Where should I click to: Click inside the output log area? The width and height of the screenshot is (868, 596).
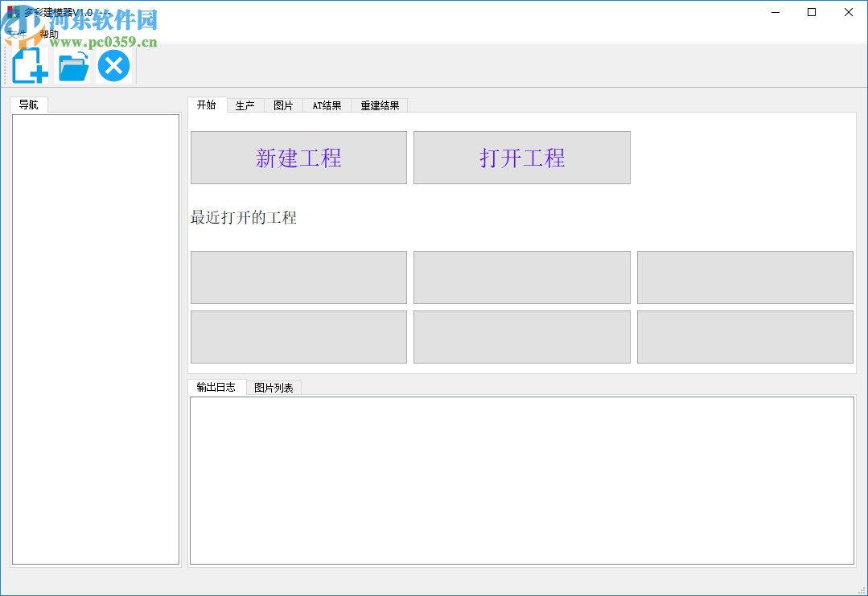click(522, 480)
